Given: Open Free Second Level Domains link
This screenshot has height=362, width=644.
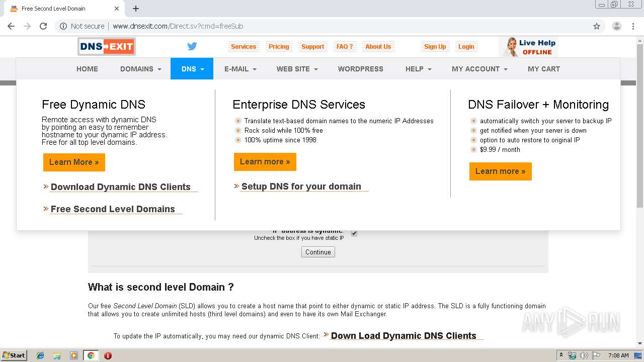Looking at the screenshot, I should pyautogui.click(x=113, y=209).
